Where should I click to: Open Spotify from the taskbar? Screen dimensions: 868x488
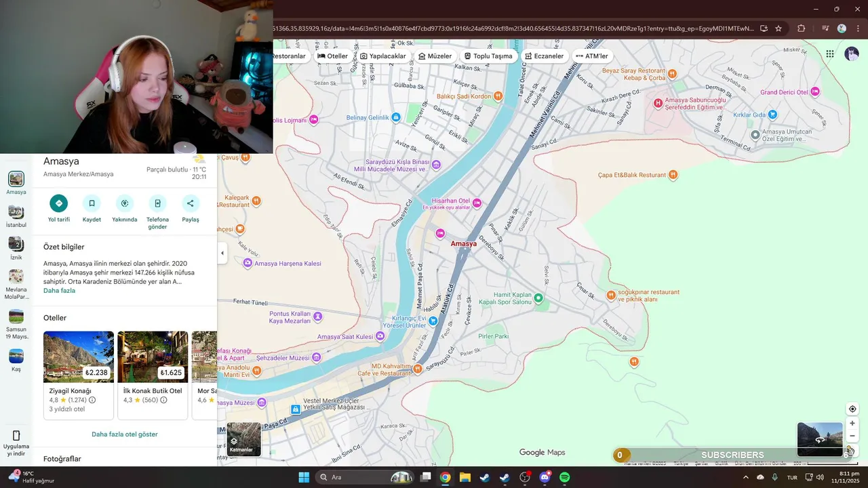pyautogui.click(x=565, y=477)
